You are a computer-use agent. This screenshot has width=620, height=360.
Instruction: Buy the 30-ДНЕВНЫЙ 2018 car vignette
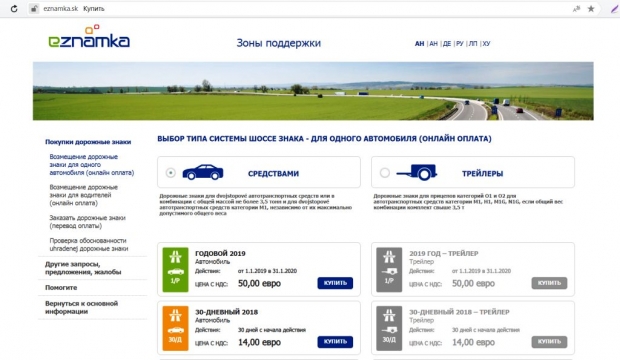(335, 341)
